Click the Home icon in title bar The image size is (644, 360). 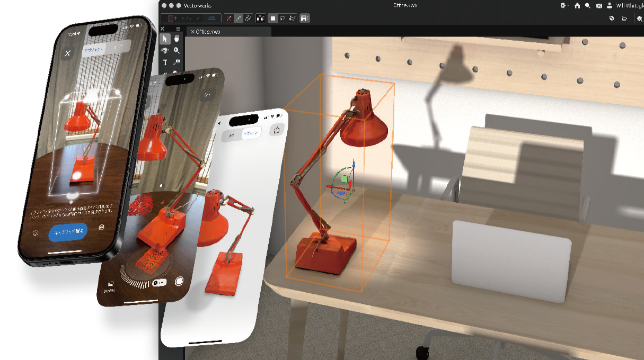[577, 5]
